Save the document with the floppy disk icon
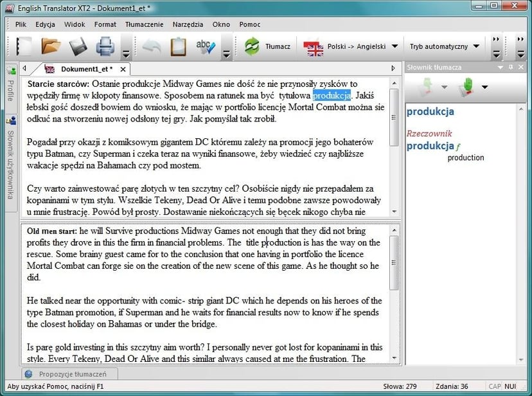The width and height of the screenshot is (532, 396). tap(78, 46)
